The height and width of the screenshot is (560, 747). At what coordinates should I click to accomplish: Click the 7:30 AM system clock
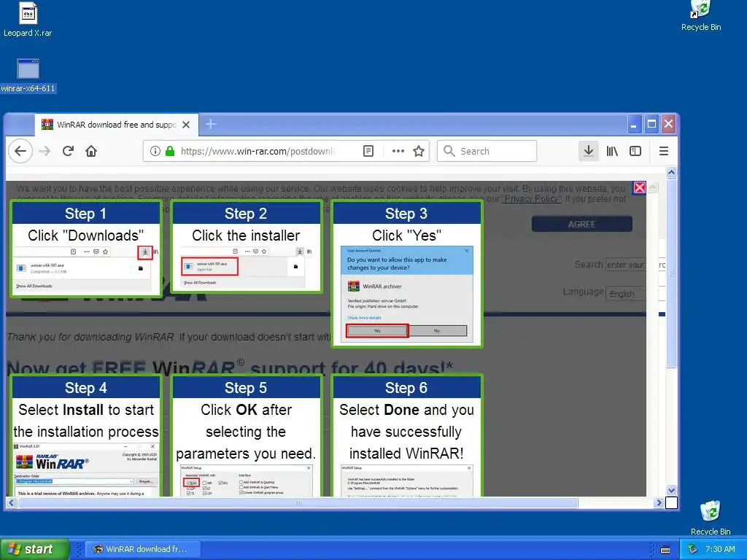pos(720,549)
